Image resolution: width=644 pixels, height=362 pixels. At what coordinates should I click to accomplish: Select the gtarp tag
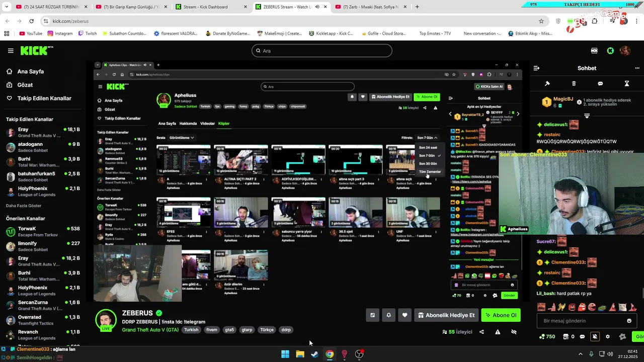click(247, 330)
